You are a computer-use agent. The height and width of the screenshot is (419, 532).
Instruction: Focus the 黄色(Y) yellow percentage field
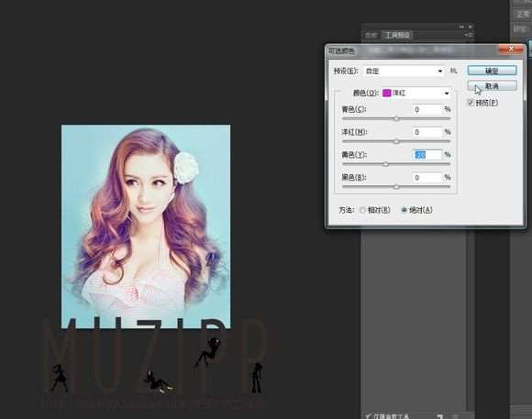pyautogui.click(x=427, y=155)
